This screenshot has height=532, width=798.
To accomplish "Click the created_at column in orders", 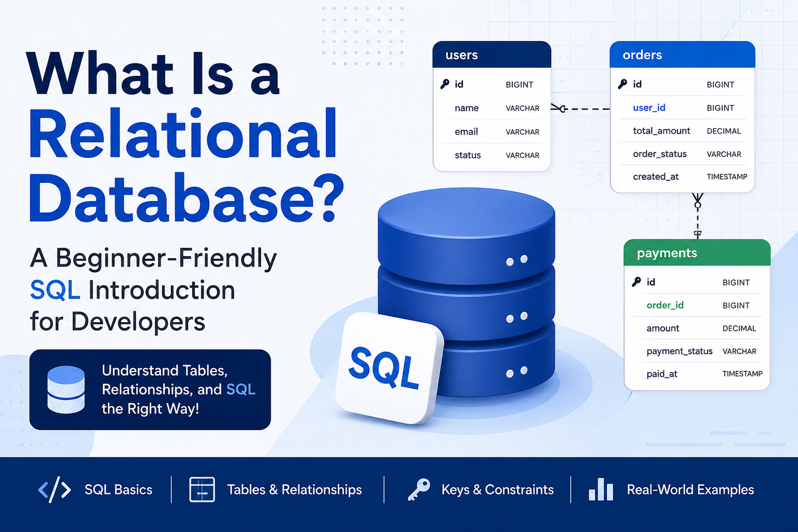I will coord(656,177).
